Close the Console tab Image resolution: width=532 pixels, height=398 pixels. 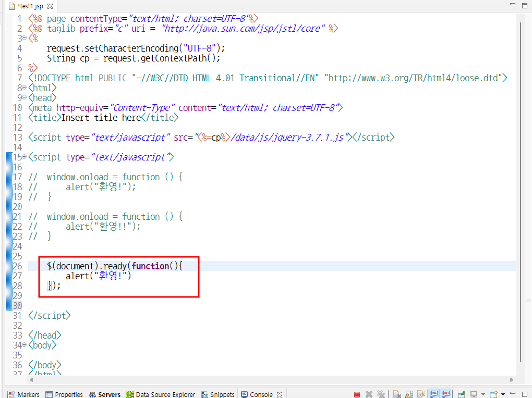coord(280,394)
